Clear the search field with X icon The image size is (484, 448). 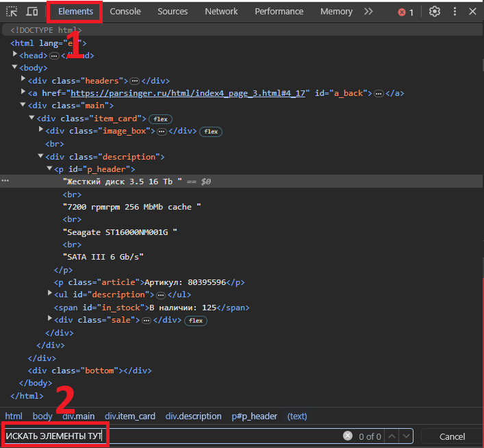click(348, 436)
